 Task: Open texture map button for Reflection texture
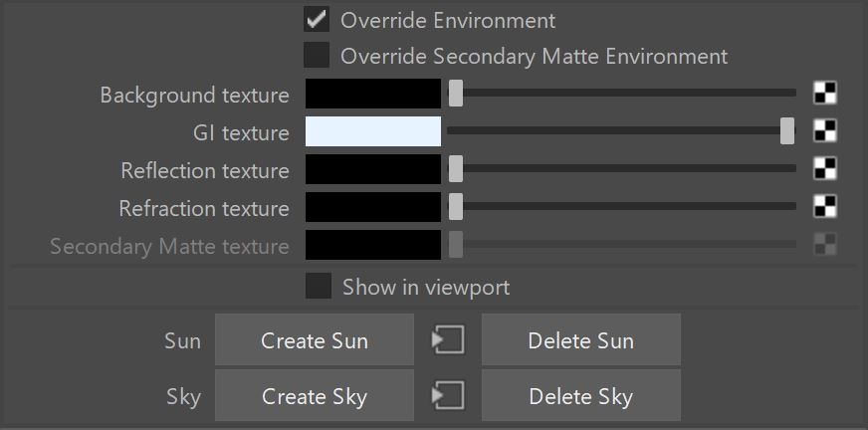(825, 169)
